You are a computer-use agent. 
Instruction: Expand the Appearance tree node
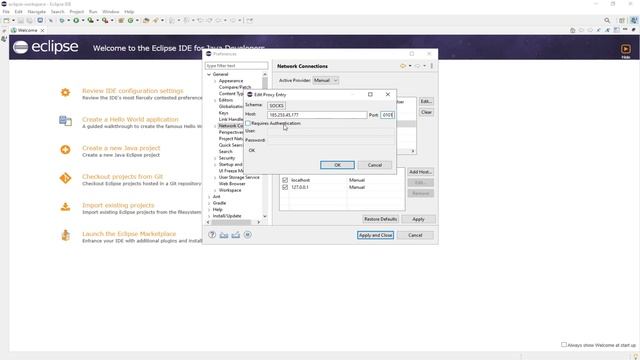tap(215, 81)
